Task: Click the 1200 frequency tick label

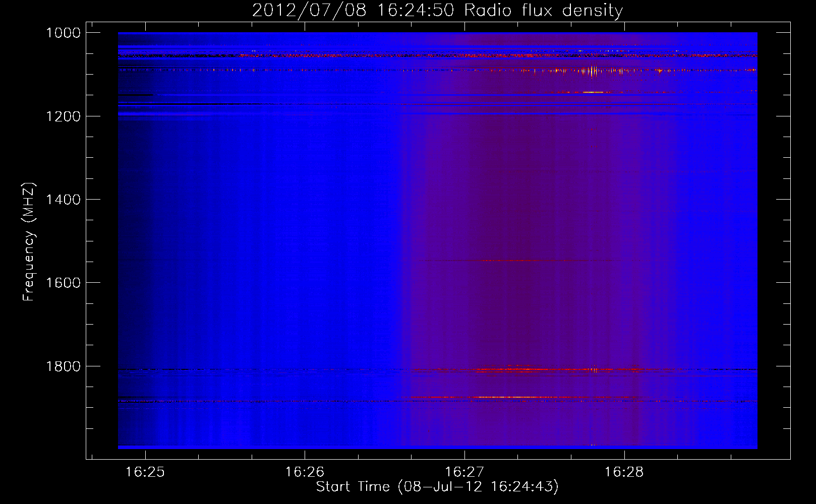Action: tap(63, 116)
